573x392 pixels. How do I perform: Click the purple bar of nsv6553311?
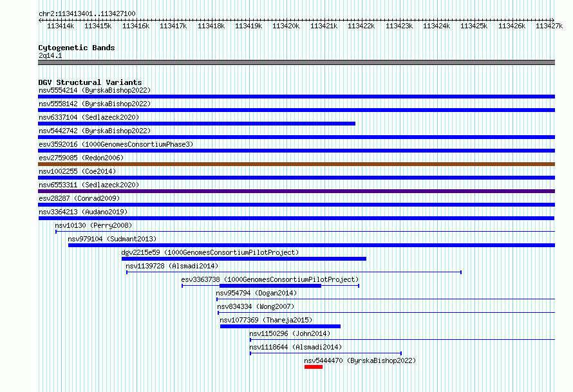296,191
